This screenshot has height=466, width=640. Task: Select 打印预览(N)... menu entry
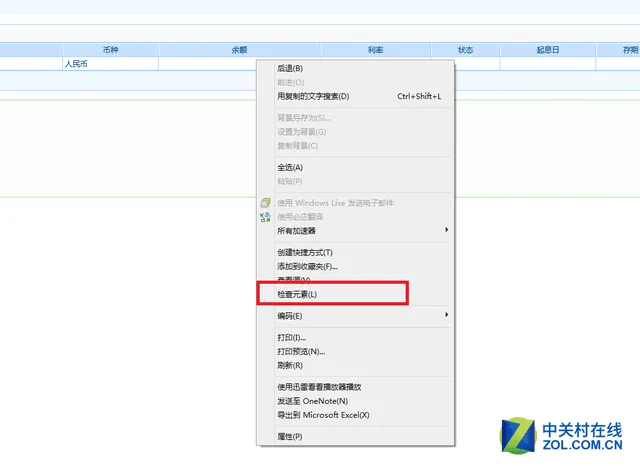355,351
